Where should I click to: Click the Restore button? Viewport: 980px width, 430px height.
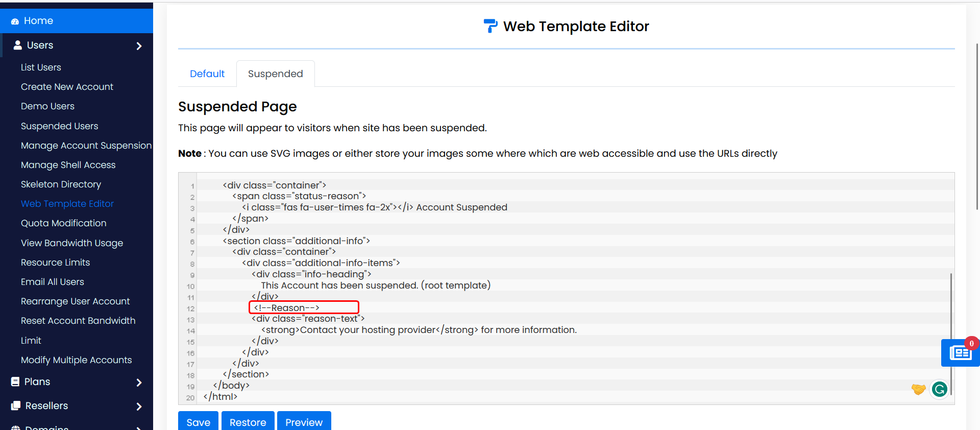248,422
